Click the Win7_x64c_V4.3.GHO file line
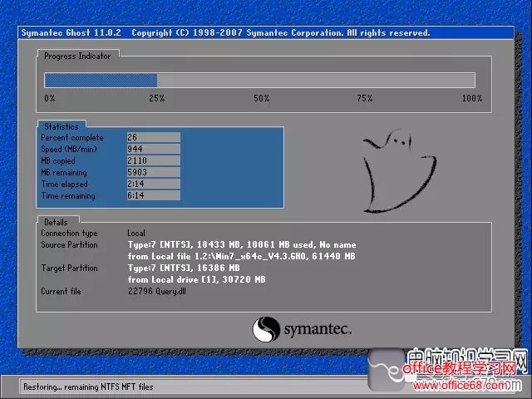The height and width of the screenshot is (399, 532). (242, 256)
